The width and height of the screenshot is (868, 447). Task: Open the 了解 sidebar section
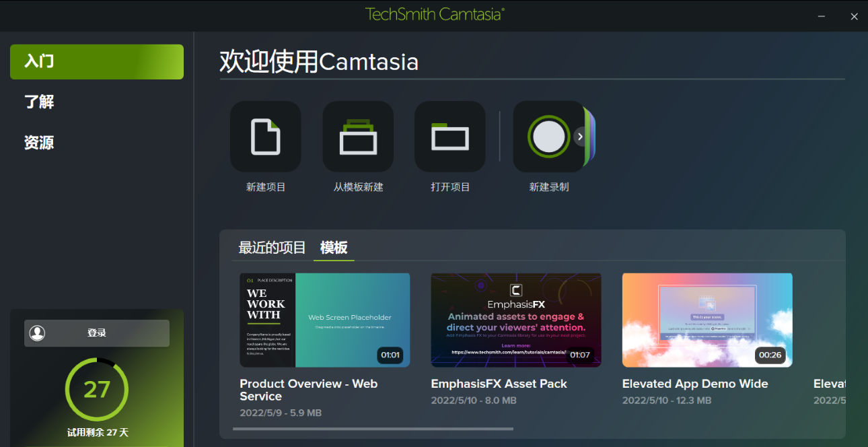pos(39,102)
